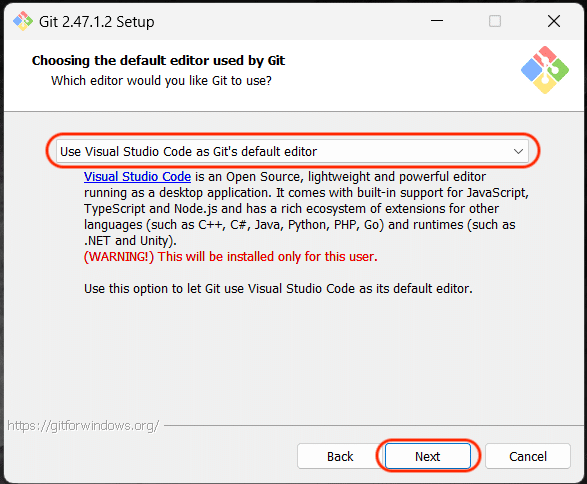This screenshot has height=484, width=587.
Task: Click the Git logo in title bar
Action: (22, 21)
